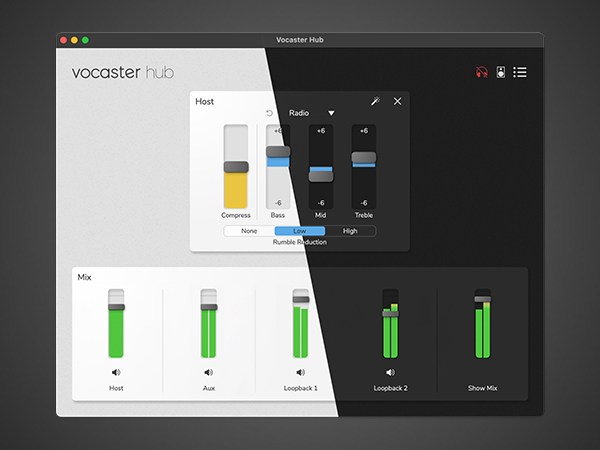Screen dimensions: 600x450
Task: Click the Host panel title
Action: coord(204,101)
